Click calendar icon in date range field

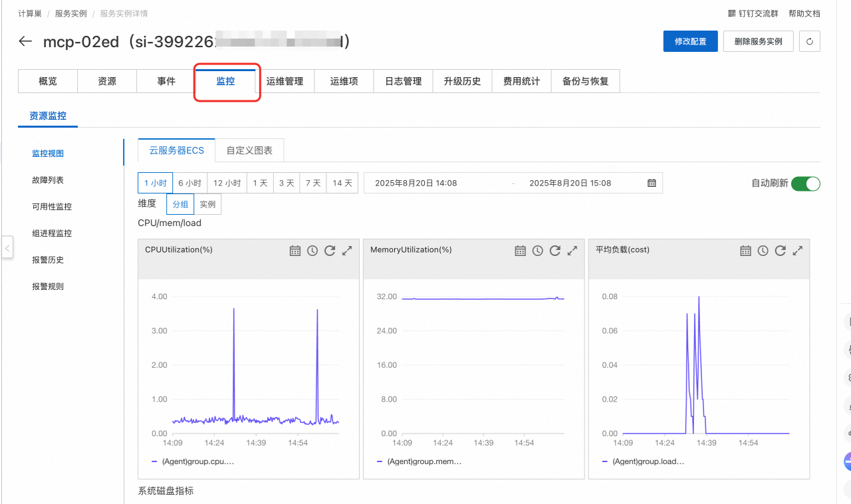pos(652,183)
